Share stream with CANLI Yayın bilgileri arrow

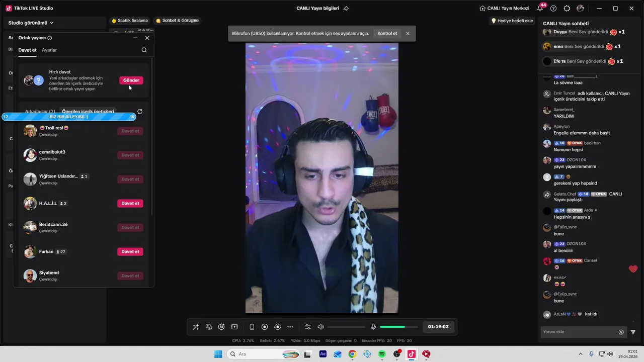click(x=346, y=9)
